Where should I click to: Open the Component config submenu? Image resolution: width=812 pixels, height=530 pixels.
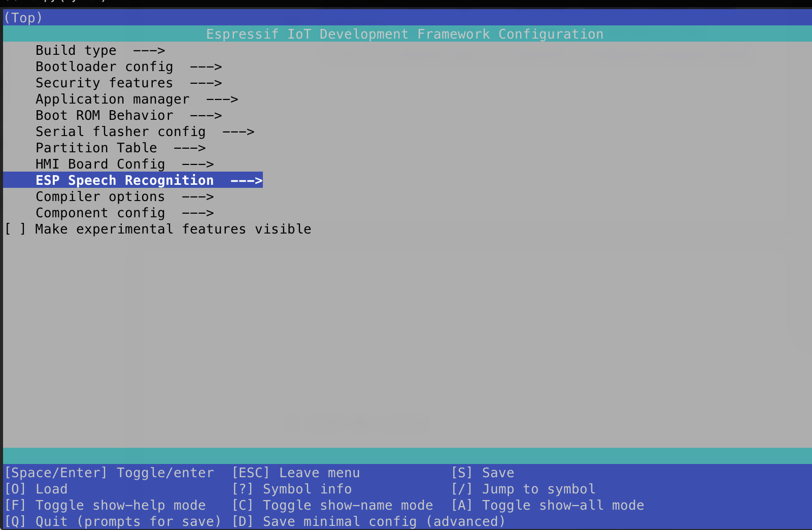click(124, 213)
